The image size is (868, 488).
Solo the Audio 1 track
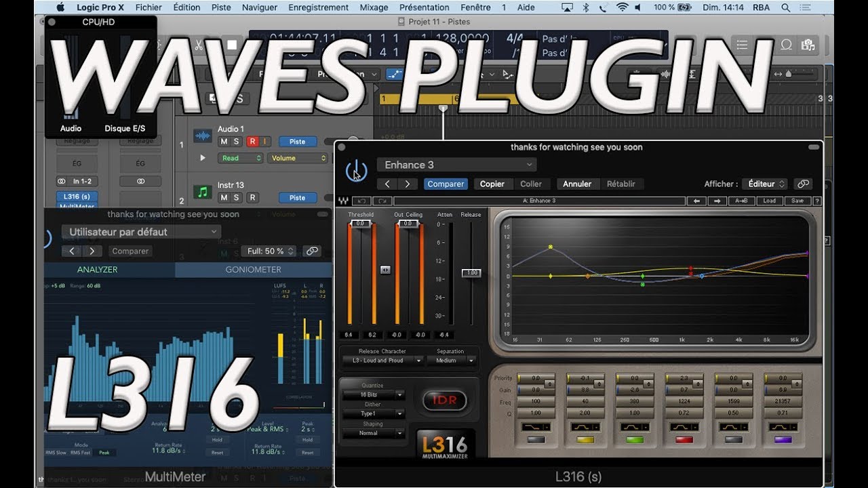[x=236, y=142]
